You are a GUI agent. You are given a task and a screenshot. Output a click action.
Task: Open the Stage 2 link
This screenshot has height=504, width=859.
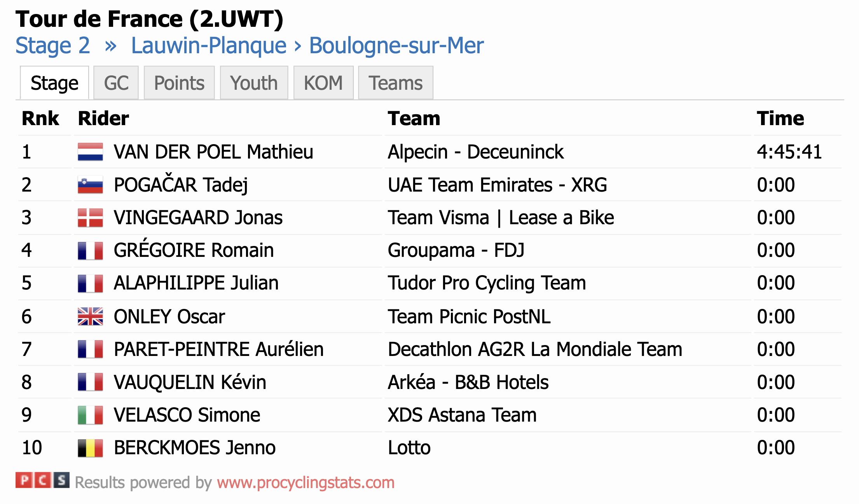53,45
